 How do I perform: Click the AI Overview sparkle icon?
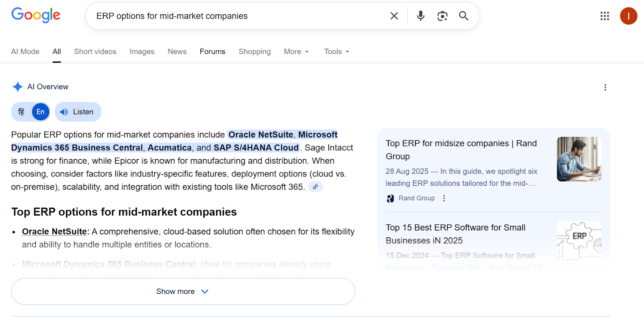pos(18,87)
